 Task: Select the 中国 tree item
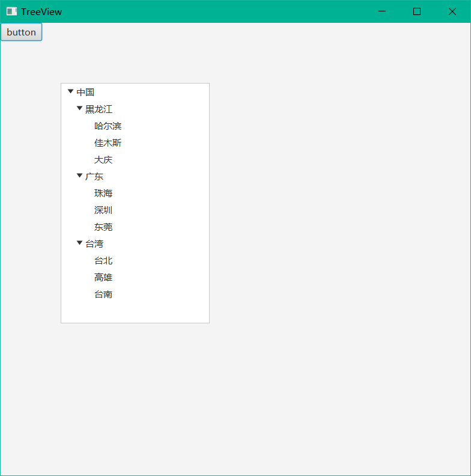tap(135, 92)
